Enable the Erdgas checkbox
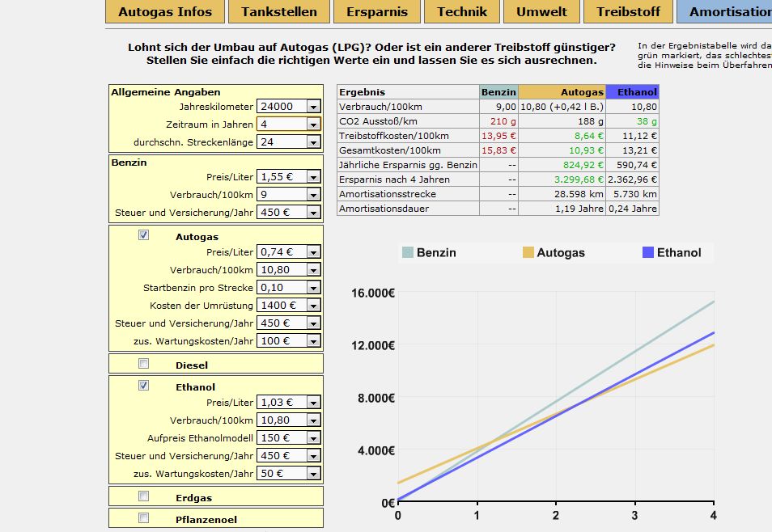This screenshot has height=532, width=772. pos(143,496)
